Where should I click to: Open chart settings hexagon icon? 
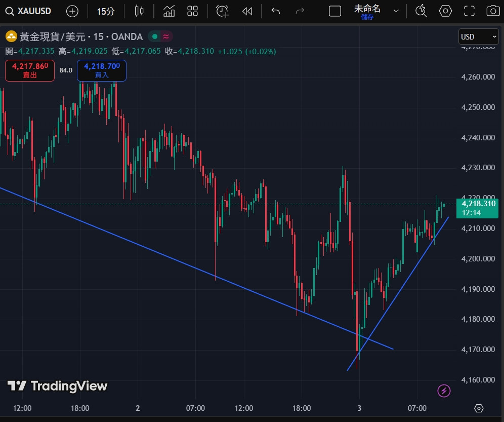pyautogui.click(x=445, y=11)
